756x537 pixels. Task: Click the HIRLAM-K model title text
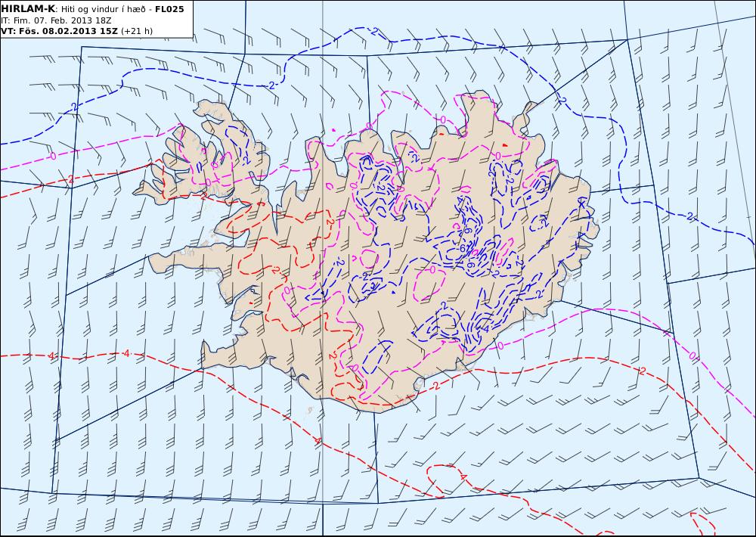tap(28, 9)
